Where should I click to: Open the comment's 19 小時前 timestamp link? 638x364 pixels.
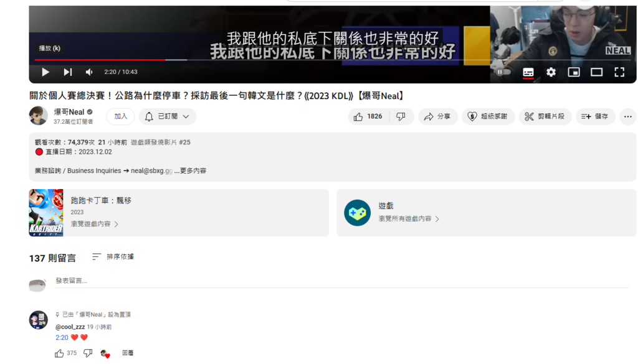(x=99, y=327)
